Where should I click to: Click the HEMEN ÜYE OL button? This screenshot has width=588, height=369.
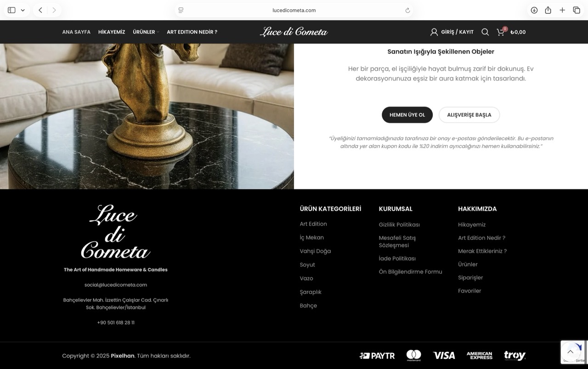(407, 115)
